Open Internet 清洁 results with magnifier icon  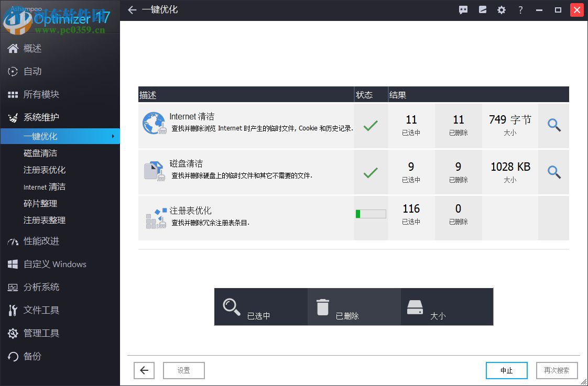coord(553,125)
